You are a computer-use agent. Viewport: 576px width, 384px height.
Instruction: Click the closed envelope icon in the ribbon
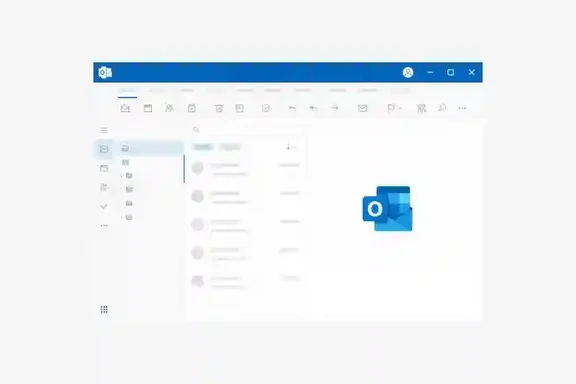[x=363, y=108]
